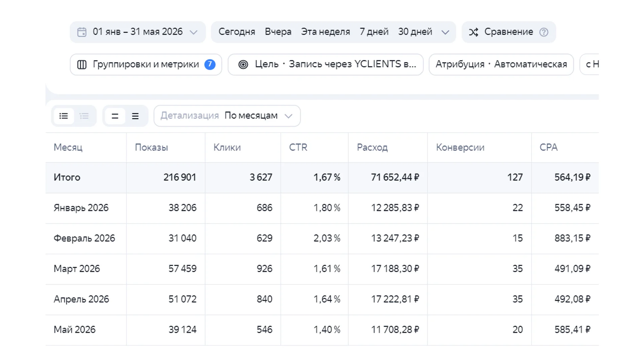The image size is (644, 361).
Task: Set compact two-line row density
Action: tap(115, 116)
